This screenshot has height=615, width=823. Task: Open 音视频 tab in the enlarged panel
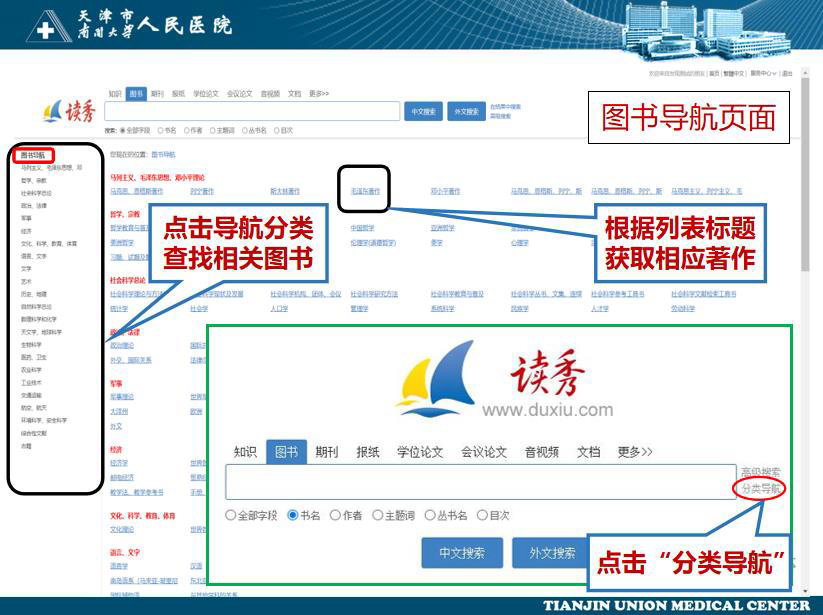pyautogui.click(x=542, y=452)
